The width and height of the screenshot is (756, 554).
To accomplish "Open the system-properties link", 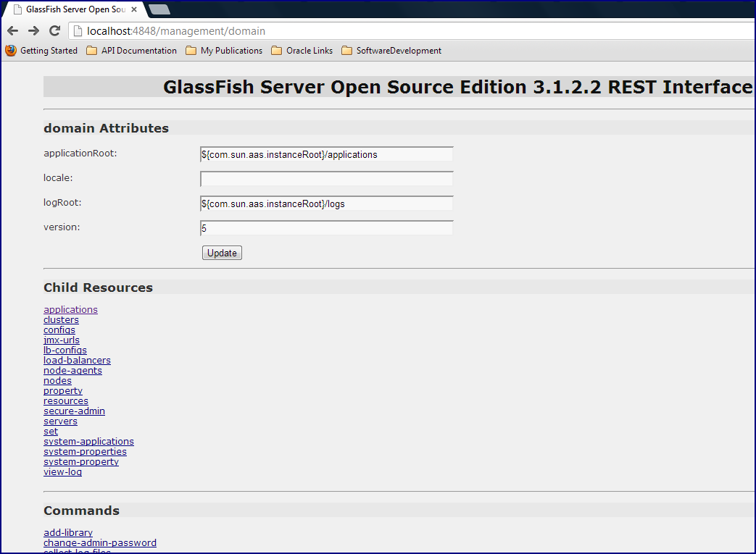I will tap(86, 451).
